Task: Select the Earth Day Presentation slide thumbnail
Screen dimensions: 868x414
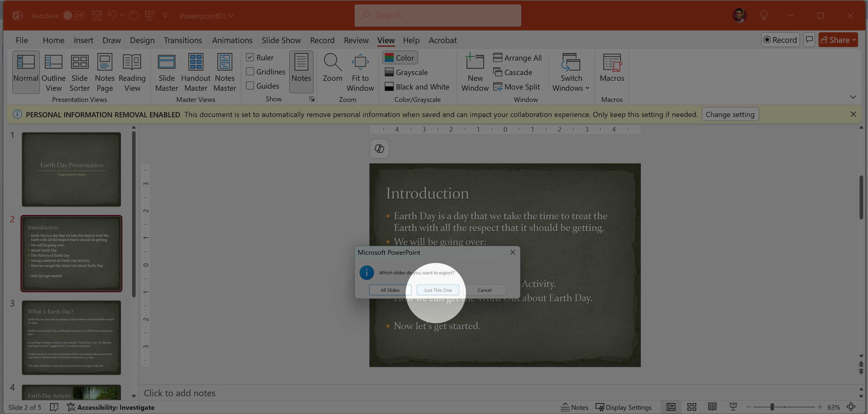Action: click(71, 169)
